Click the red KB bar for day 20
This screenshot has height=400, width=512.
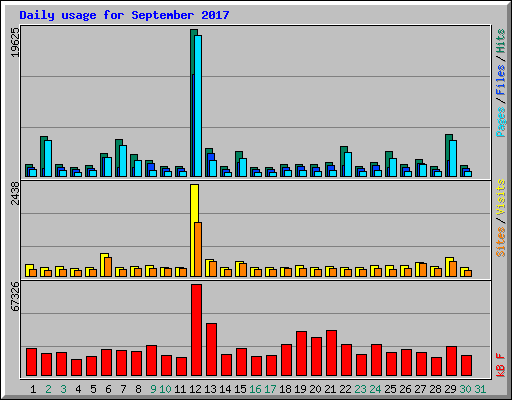pos(316,357)
